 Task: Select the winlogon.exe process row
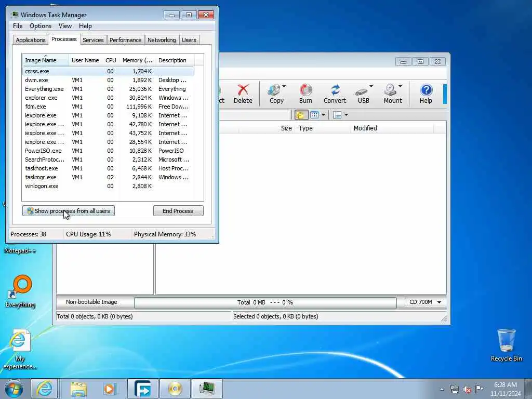108,186
